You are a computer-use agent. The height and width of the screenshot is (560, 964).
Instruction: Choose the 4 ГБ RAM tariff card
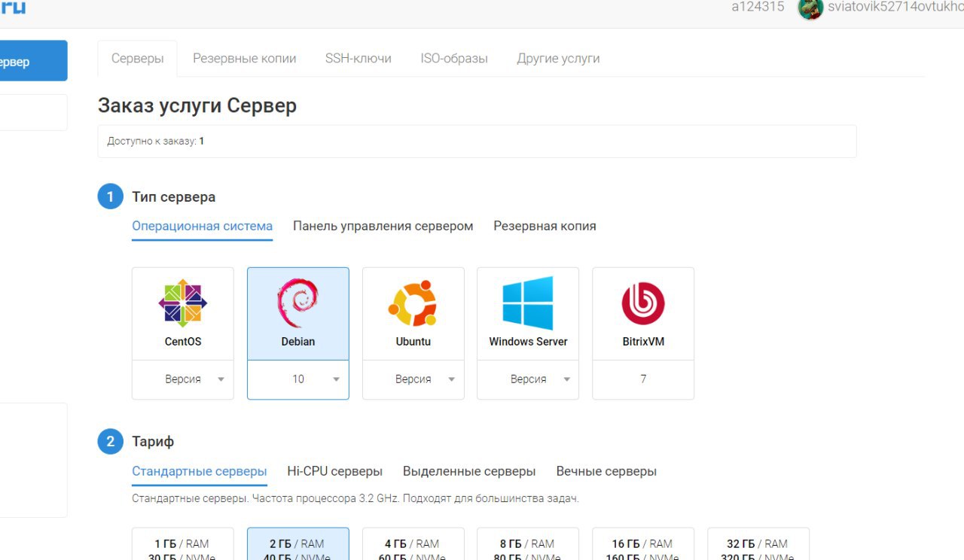click(413, 544)
